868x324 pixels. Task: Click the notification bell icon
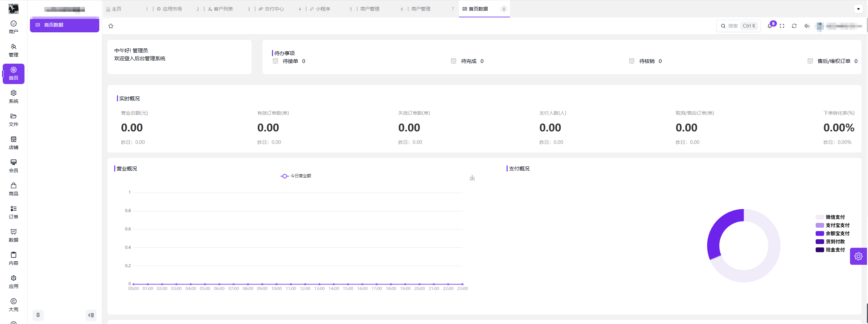pyautogui.click(x=770, y=26)
